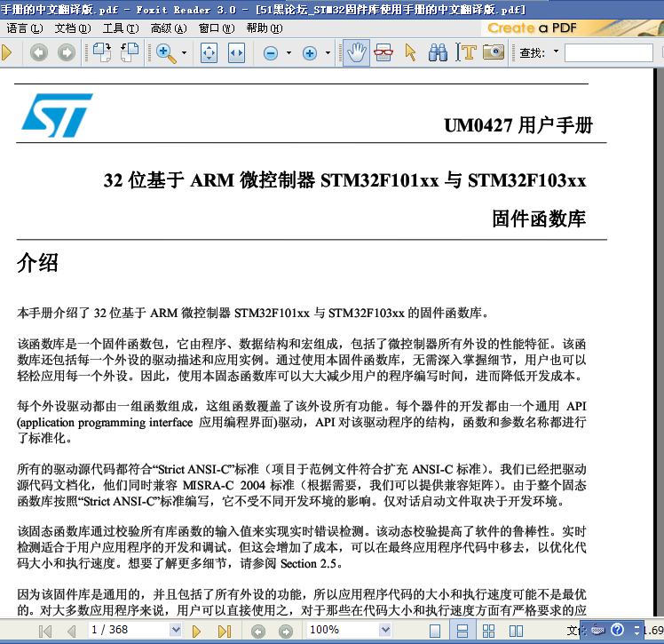Switch to facing pages layout
664x644 pixels.
516,631
